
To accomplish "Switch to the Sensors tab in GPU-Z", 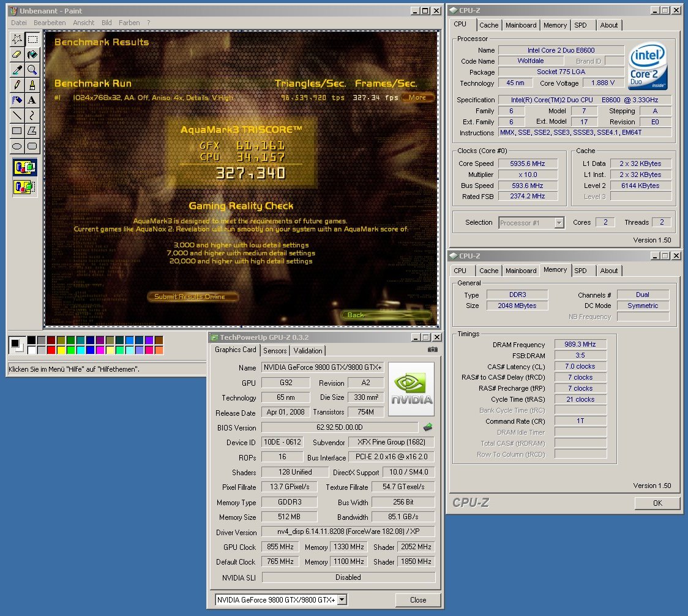I will point(275,350).
